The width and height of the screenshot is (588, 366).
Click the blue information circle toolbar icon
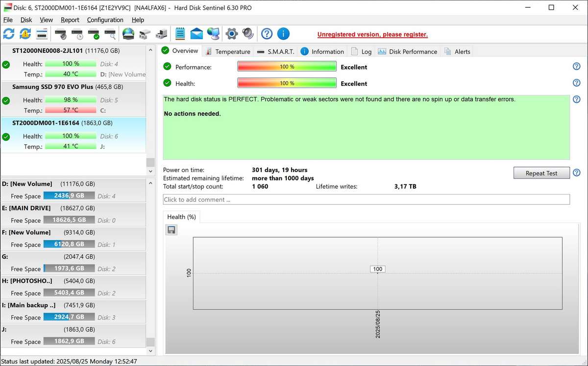click(x=283, y=34)
